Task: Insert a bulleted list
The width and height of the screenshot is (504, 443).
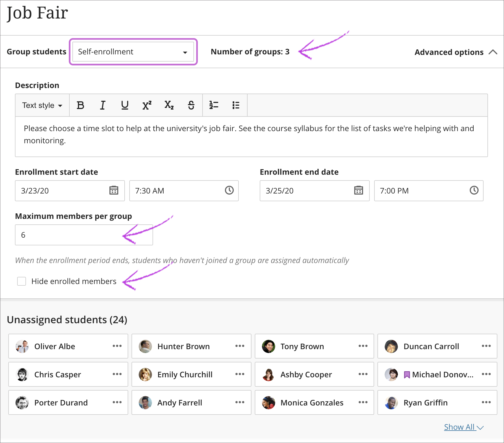Action: [x=236, y=105]
